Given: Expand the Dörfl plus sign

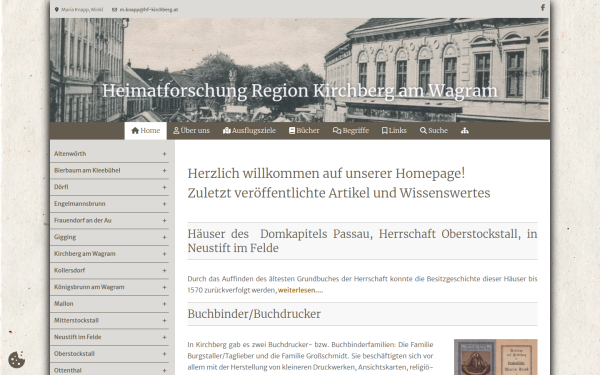Looking at the screenshot, I should tap(164, 187).
